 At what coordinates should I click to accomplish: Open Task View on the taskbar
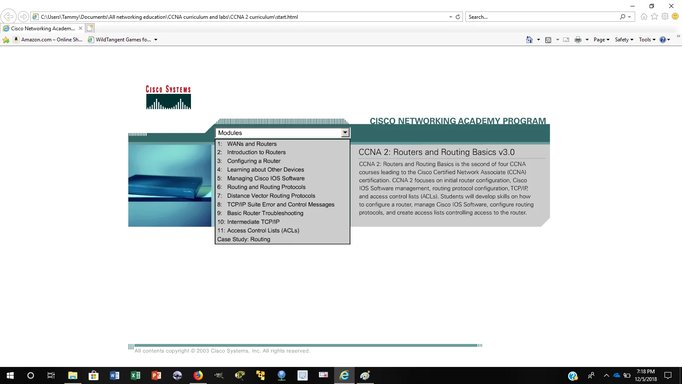pyautogui.click(x=51, y=375)
